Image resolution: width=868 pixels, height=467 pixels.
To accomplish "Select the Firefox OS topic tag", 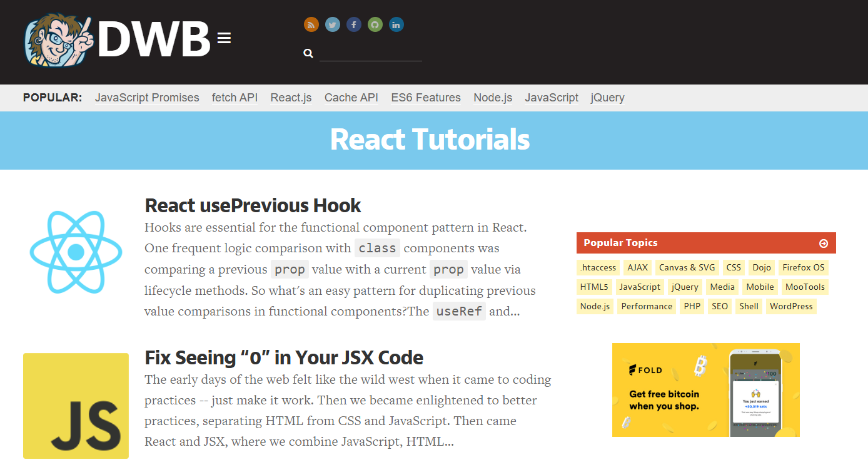I will click(x=804, y=267).
